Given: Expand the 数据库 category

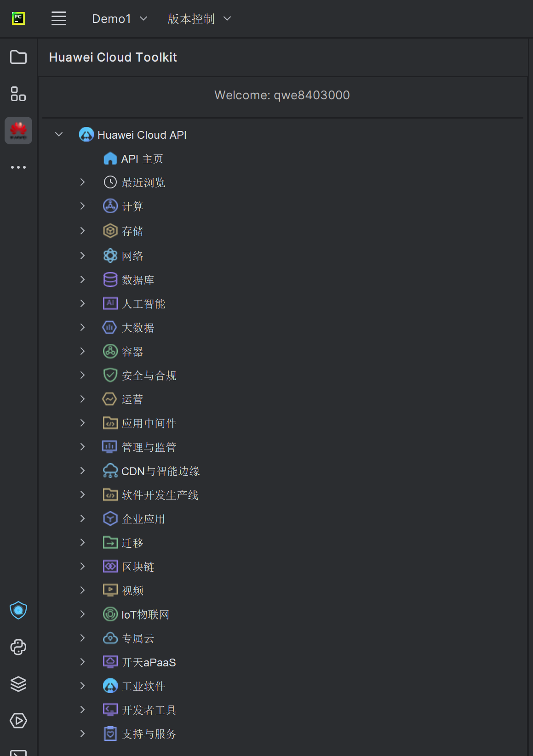Looking at the screenshot, I should tap(82, 279).
